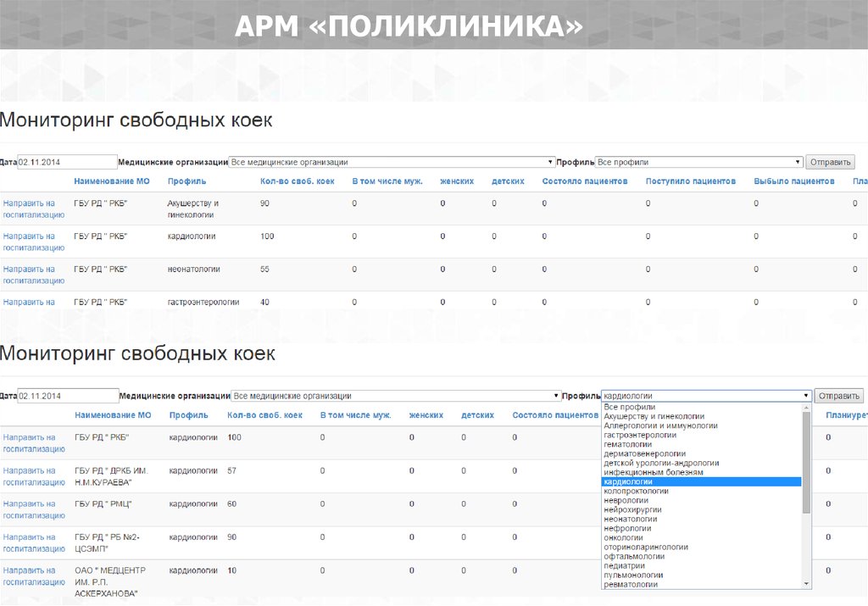
Task: Click Отправить next to the Все профили dropdown
Action: click(830, 162)
